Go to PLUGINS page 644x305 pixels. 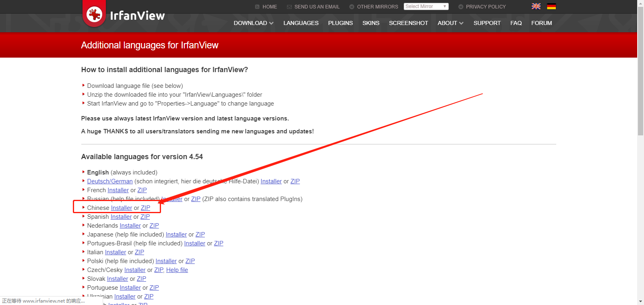click(340, 23)
